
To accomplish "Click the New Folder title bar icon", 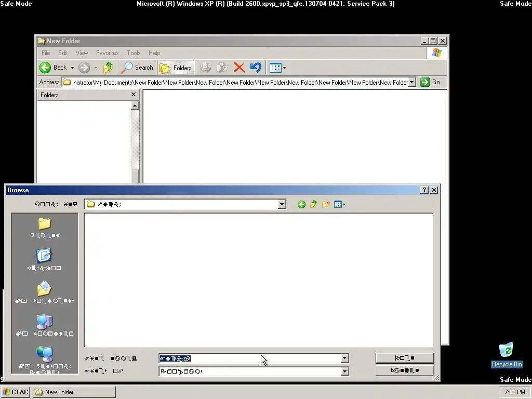I will [42, 41].
